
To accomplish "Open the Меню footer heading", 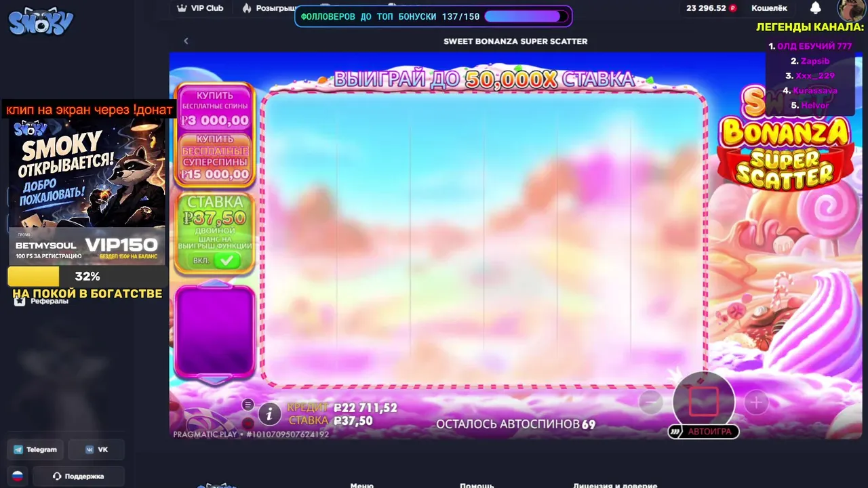I will [362, 485].
